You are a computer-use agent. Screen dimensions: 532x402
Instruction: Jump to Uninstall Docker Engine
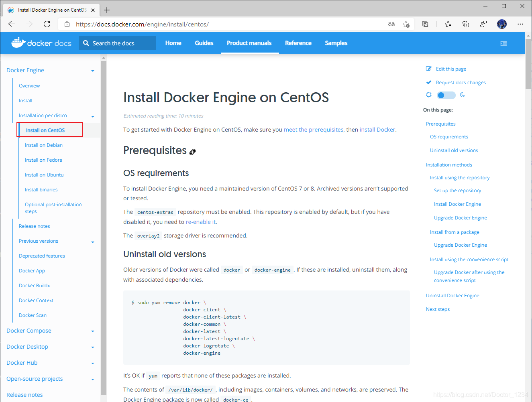click(453, 296)
